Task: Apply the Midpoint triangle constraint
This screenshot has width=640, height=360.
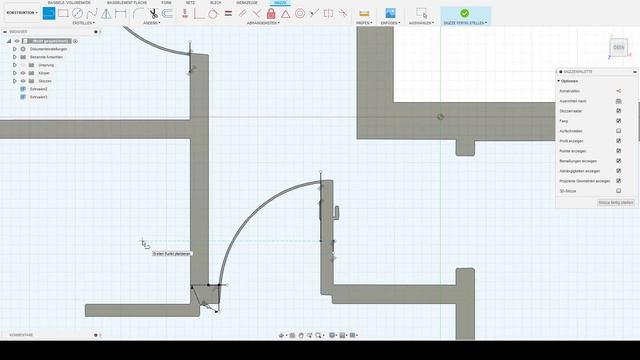Action: pos(285,13)
